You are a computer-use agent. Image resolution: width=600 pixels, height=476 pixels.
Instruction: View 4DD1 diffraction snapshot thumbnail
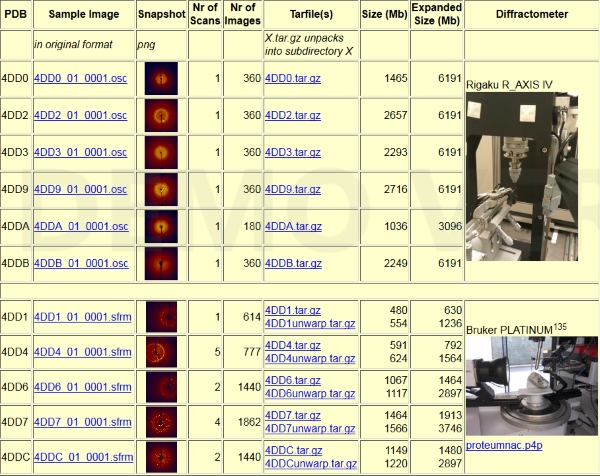click(161, 317)
